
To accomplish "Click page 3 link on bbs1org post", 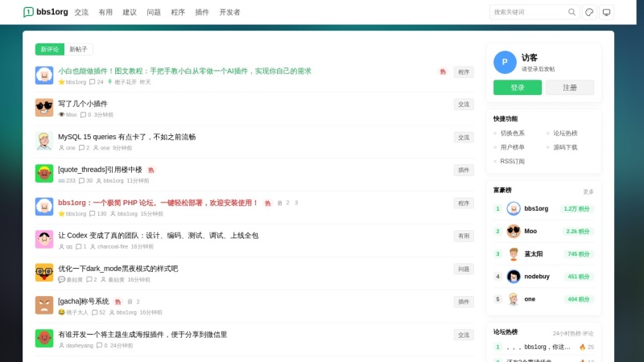I will tap(296, 203).
